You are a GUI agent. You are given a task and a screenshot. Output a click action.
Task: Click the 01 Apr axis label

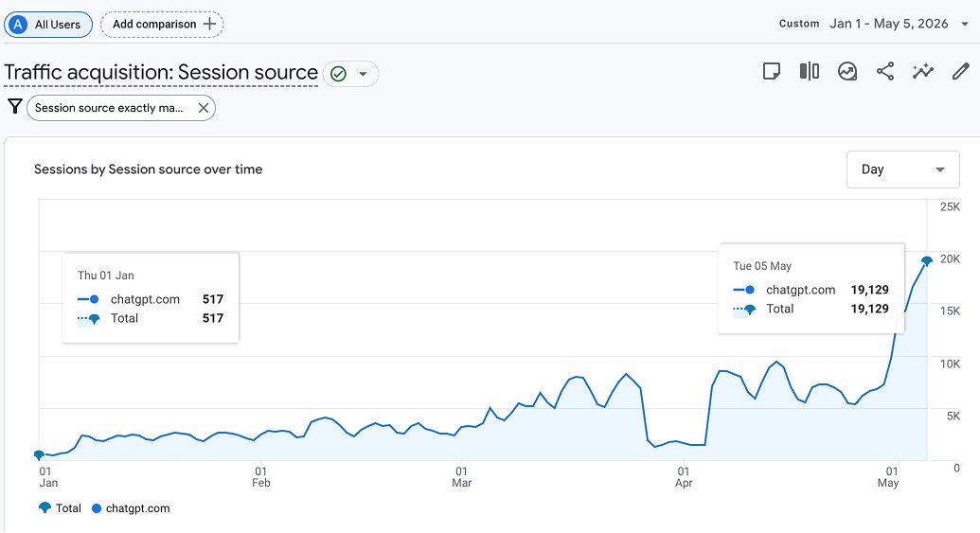tap(683, 477)
